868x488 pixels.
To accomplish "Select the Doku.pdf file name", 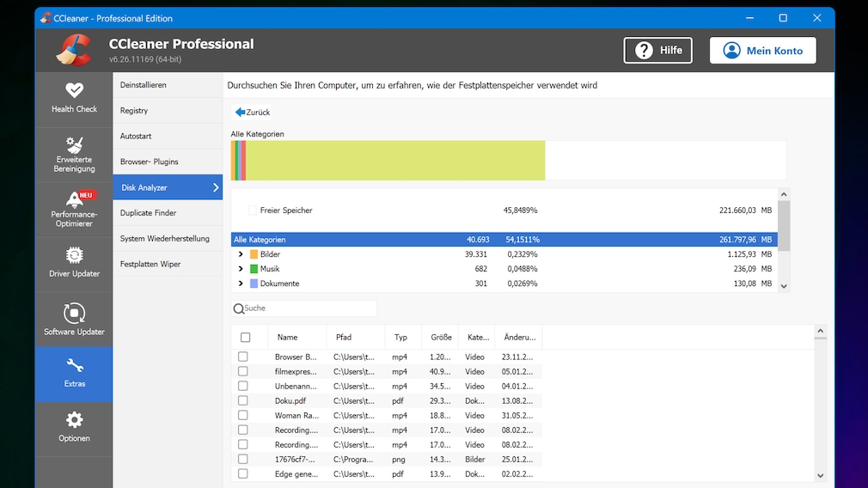I will click(x=290, y=400).
